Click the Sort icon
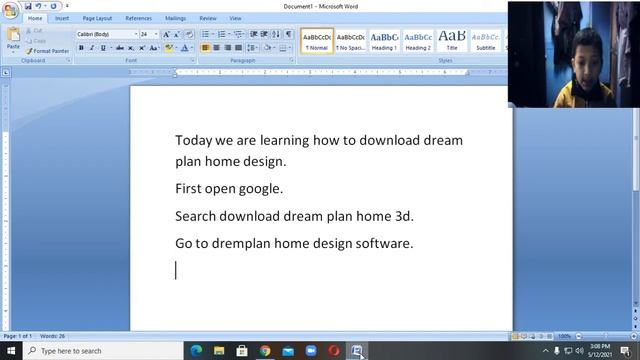The height and width of the screenshot is (360, 640). coord(276,34)
